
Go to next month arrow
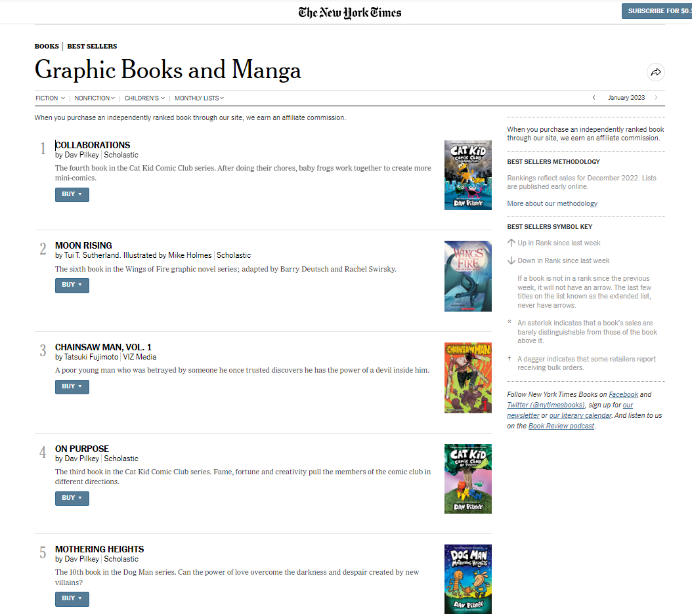657,98
